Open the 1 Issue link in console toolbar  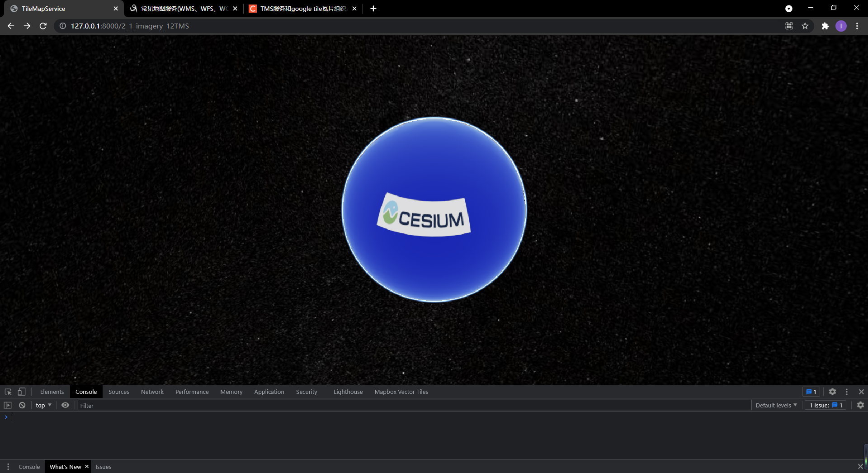click(x=826, y=405)
